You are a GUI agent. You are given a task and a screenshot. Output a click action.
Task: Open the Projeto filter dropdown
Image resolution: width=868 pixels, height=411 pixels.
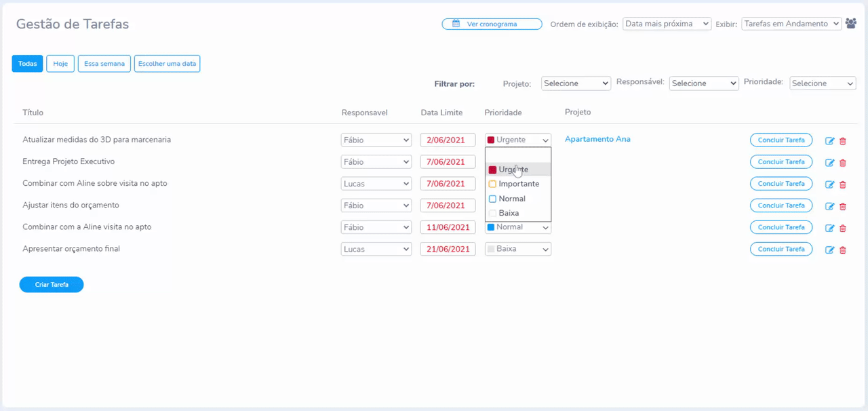[x=576, y=83]
